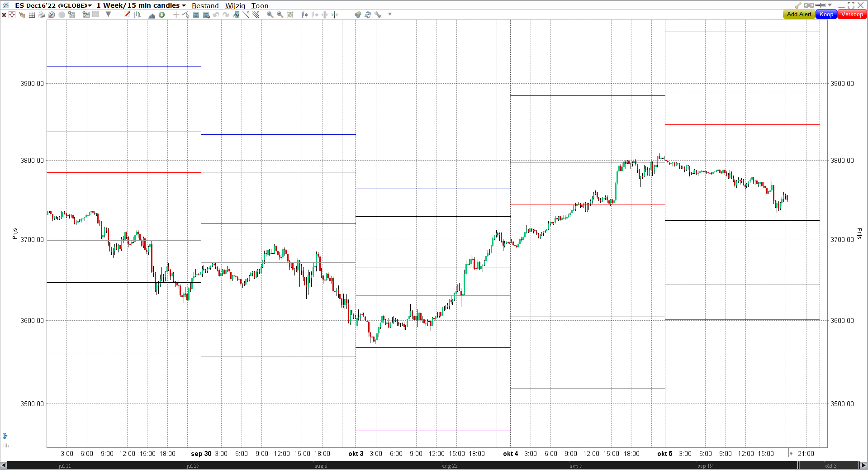Click the clock time-settings icon
The height and width of the screenshot is (470, 868).
coord(52,14)
